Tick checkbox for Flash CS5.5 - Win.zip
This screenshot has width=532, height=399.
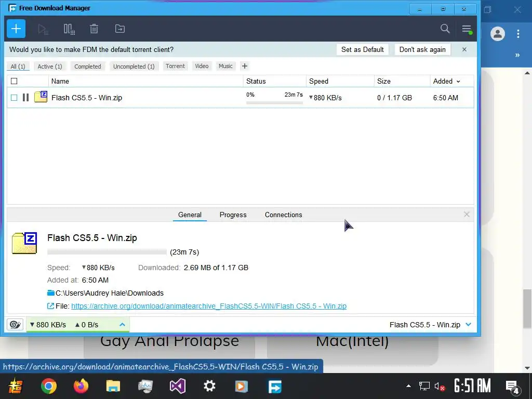tap(14, 98)
